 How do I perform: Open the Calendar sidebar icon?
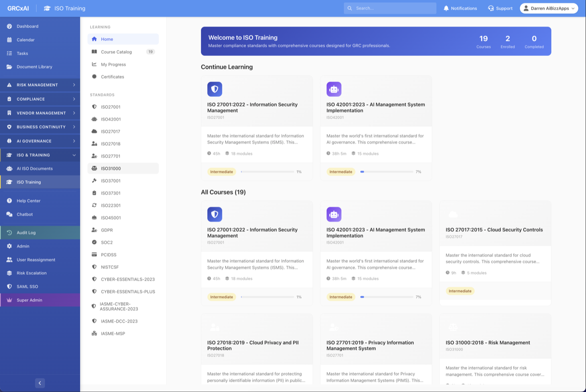(x=10, y=40)
